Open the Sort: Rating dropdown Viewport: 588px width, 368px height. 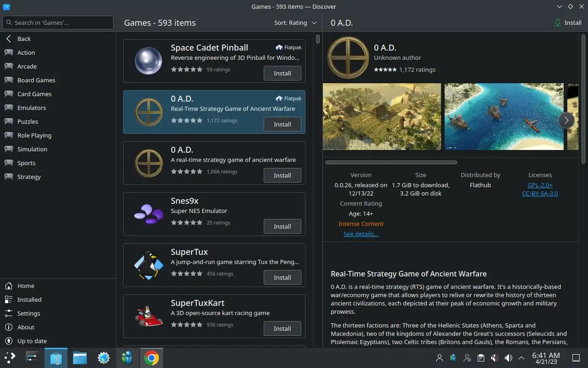click(x=295, y=23)
